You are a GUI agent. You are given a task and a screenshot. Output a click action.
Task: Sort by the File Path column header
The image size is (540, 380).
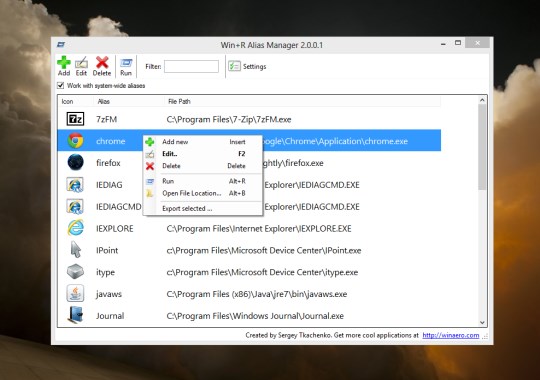302,101
